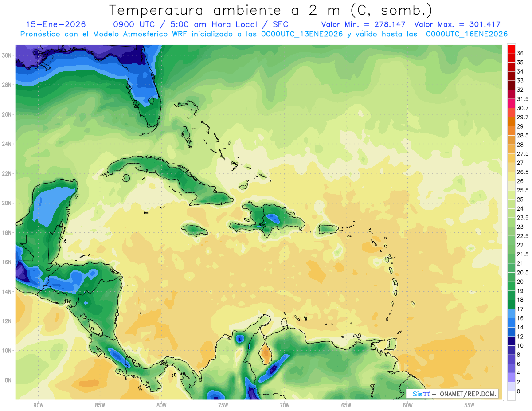Click the 14N latitude label

[x=7, y=291]
